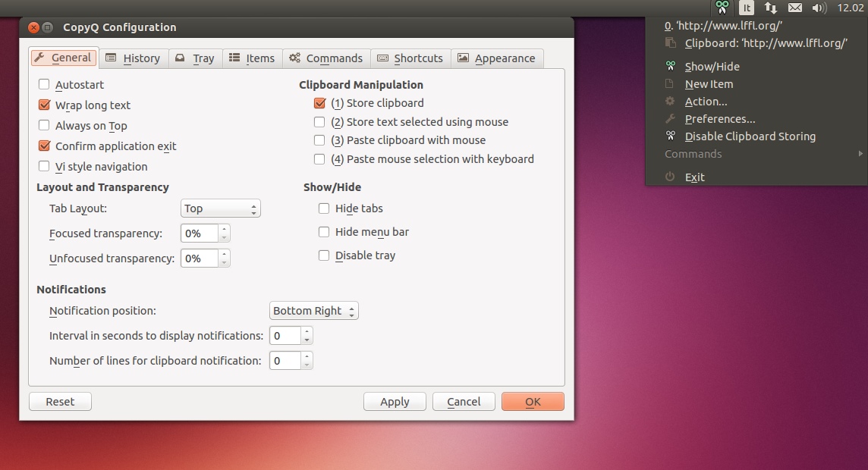Image resolution: width=868 pixels, height=470 pixels.
Task: Click the tray icon on Tray tab
Action: (x=180, y=58)
